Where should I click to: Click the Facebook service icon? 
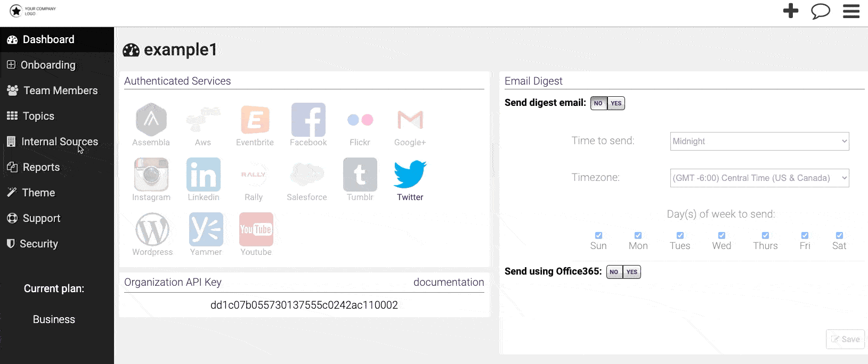[309, 120]
